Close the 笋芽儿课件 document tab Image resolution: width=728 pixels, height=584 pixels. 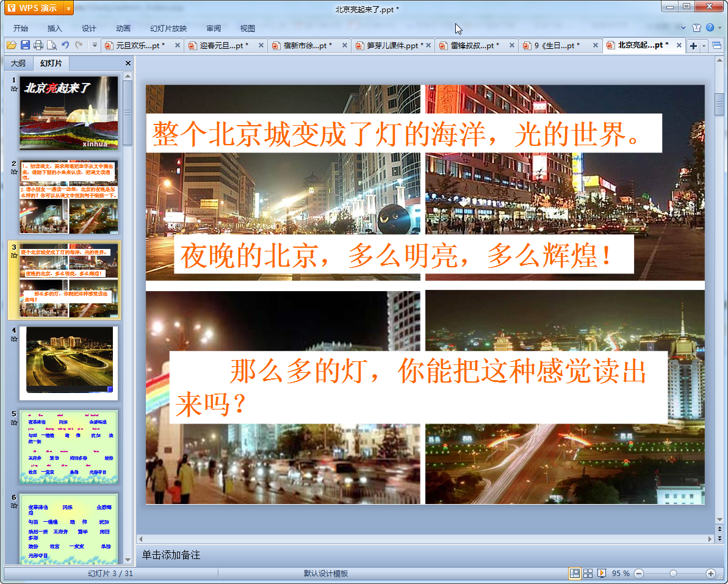click(428, 46)
